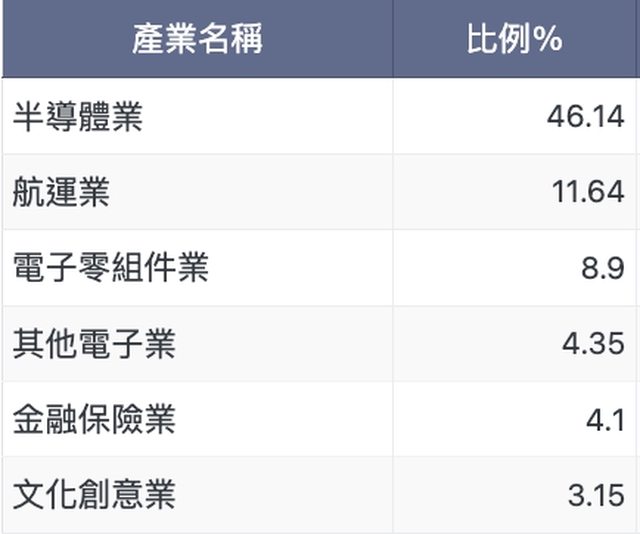Select the 半導體業 row label

coord(78,116)
